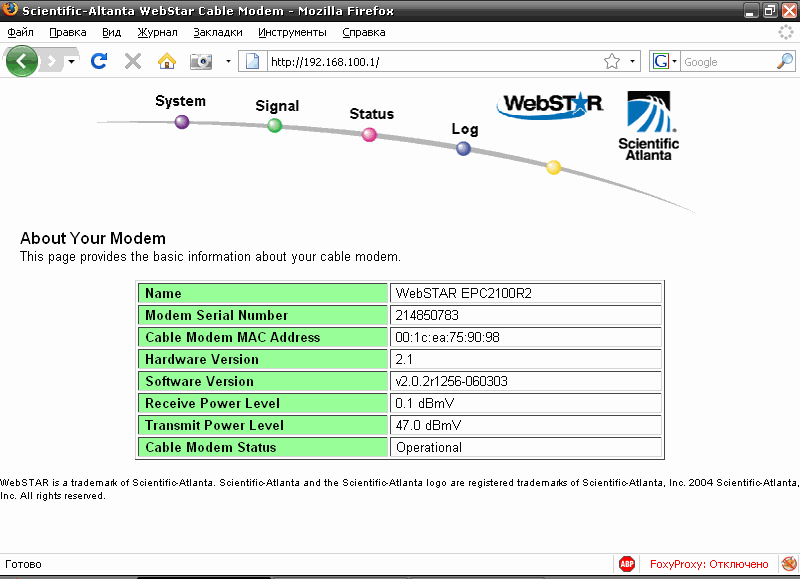Click the blue Log dot on the curve
800x579 pixels.
[x=463, y=148]
